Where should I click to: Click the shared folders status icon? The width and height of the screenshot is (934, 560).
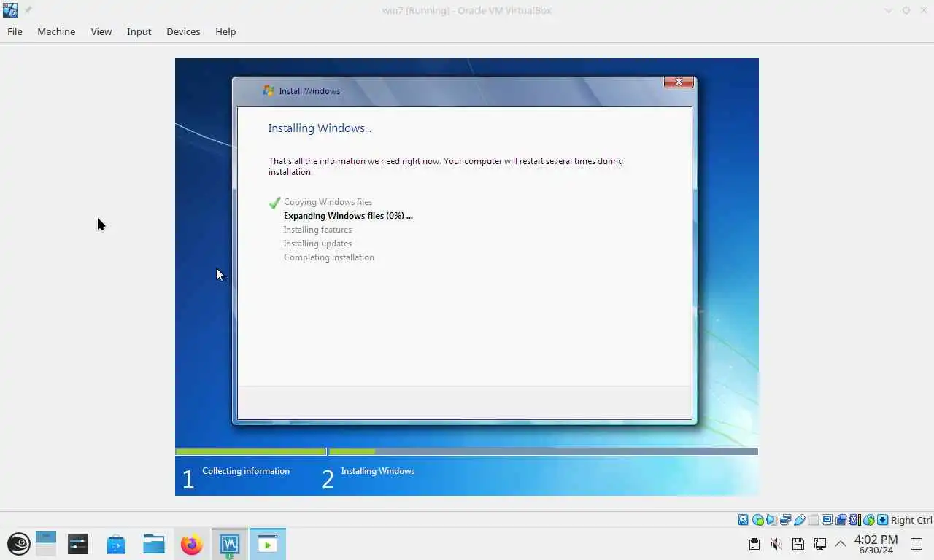[814, 520]
